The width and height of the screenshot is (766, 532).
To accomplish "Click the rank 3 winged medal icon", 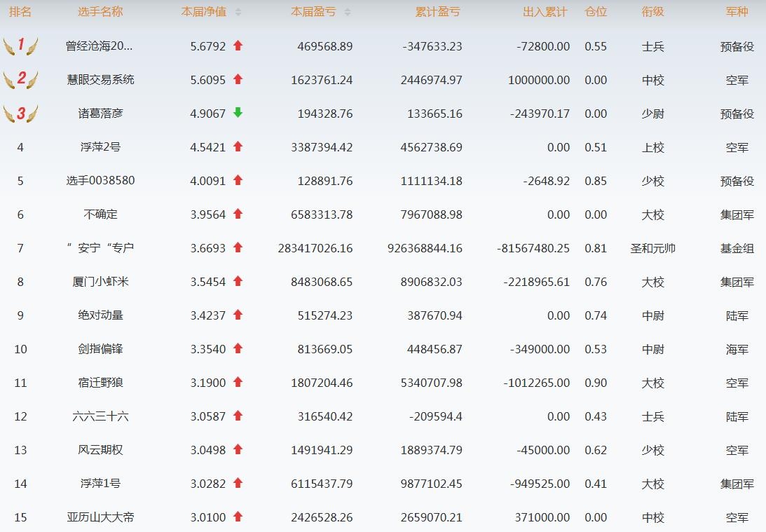I will [20, 113].
